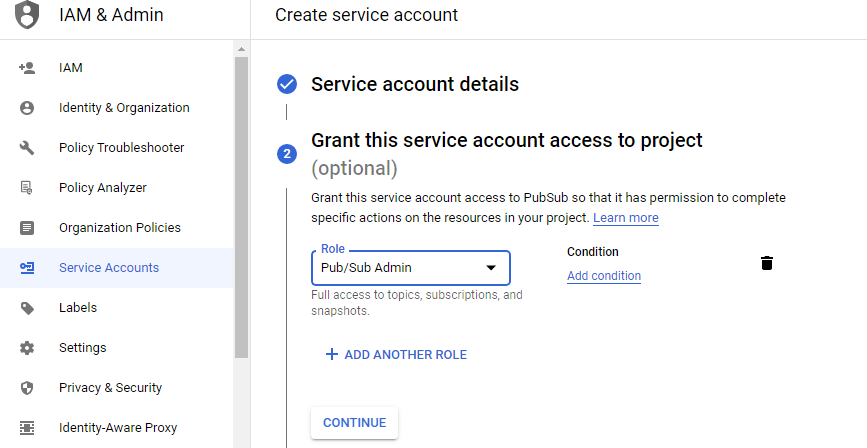The height and width of the screenshot is (448, 867).
Task: Click the dropdown arrow in the Role field
Action: click(x=491, y=268)
